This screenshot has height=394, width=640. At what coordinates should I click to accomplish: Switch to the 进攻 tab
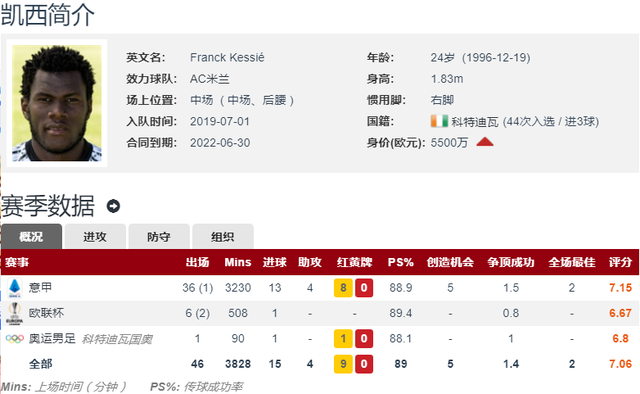pos(95,236)
